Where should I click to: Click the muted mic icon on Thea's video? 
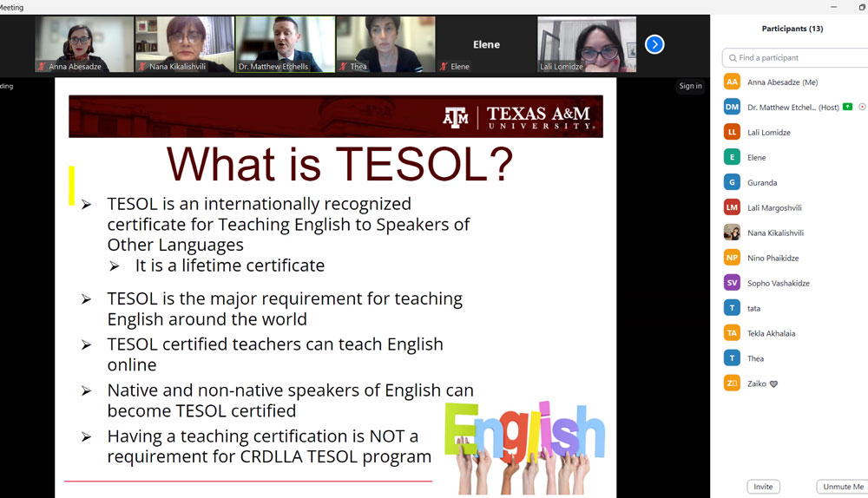coord(344,67)
